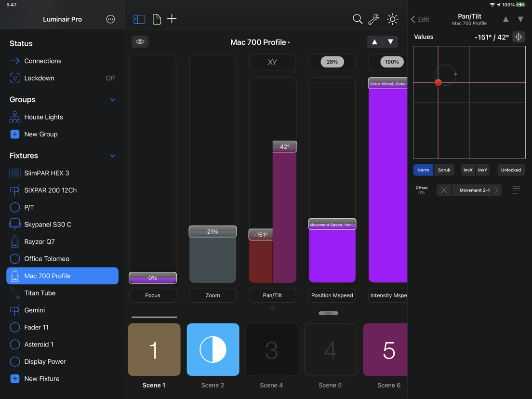Tap the Position Mspeed label button
Image resolution: width=532 pixels, height=399 pixels.
click(332, 295)
